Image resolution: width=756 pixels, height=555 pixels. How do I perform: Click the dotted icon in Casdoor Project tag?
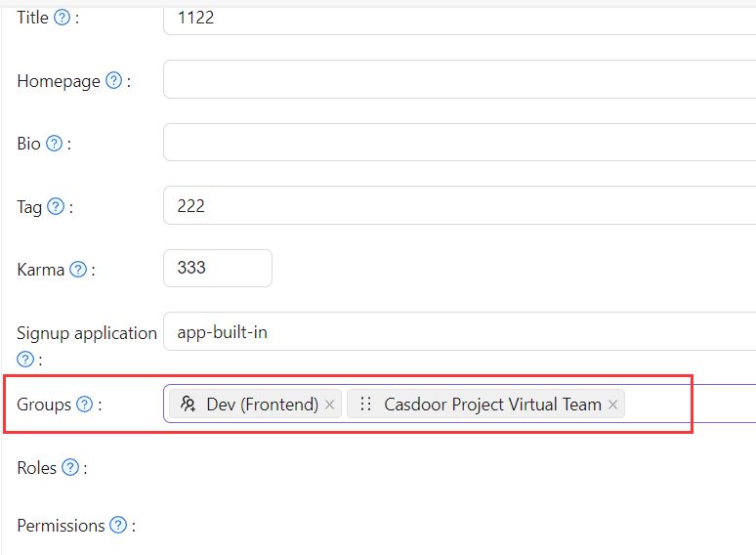365,405
